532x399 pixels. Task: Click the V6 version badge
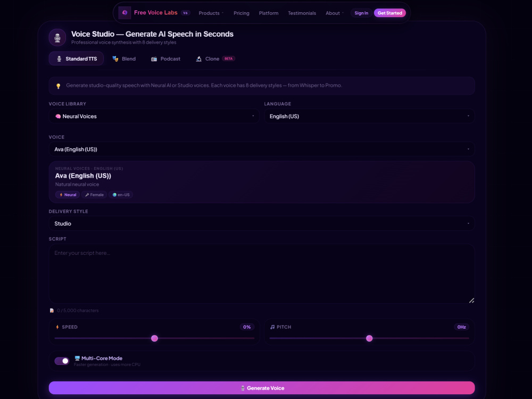click(x=185, y=13)
